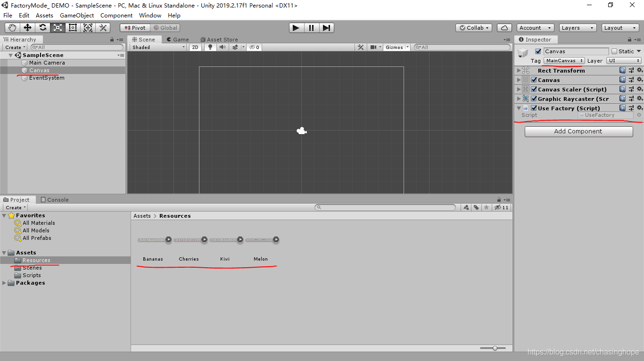Select the Rotate tool
This screenshot has width=644, height=361.
pyautogui.click(x=42, y=28)
